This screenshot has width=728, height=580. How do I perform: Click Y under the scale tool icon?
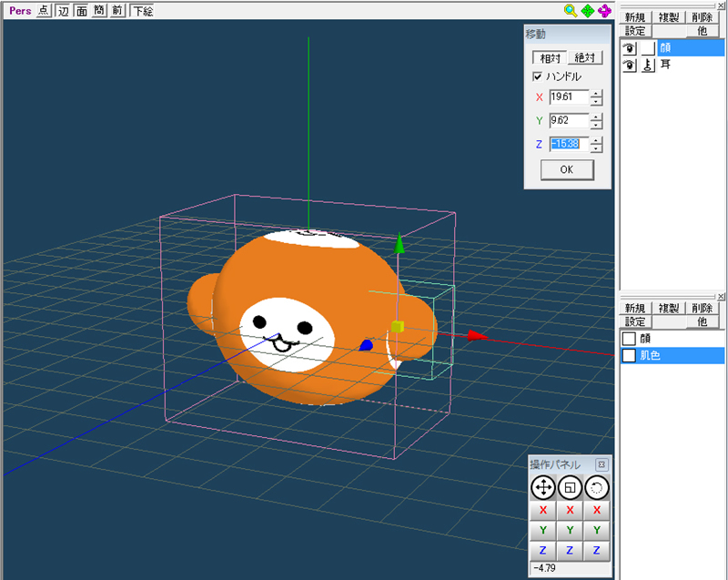(570, 530)
